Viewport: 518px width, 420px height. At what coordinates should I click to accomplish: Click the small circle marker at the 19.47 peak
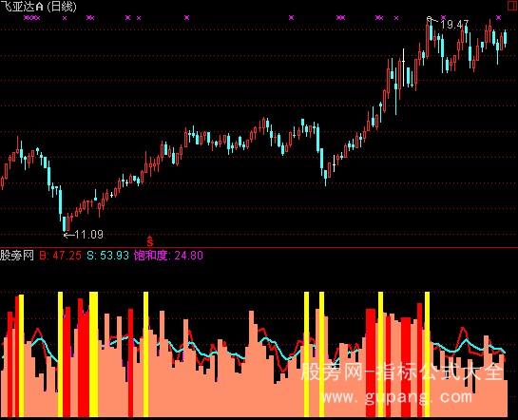[429, 18]
